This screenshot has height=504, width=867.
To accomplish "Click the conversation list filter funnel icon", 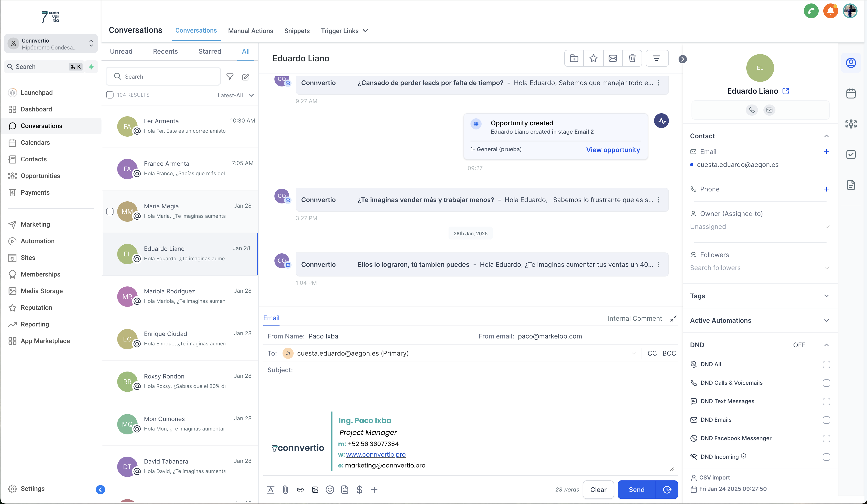I will [230, 77].
